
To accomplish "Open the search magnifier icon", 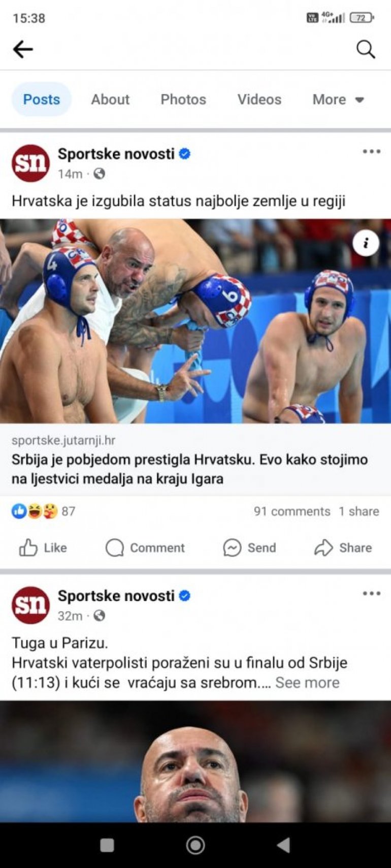I will click(x=366, y=49).
